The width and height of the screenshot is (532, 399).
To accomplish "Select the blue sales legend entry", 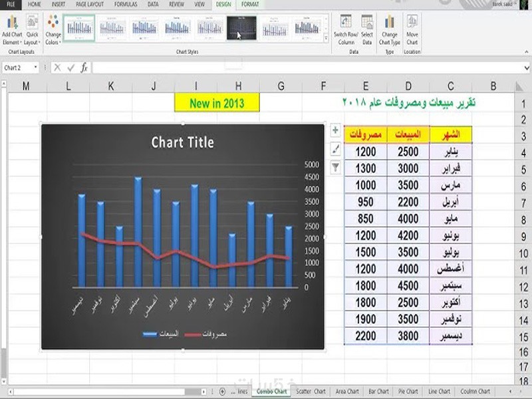I will [x=160, y=334].
